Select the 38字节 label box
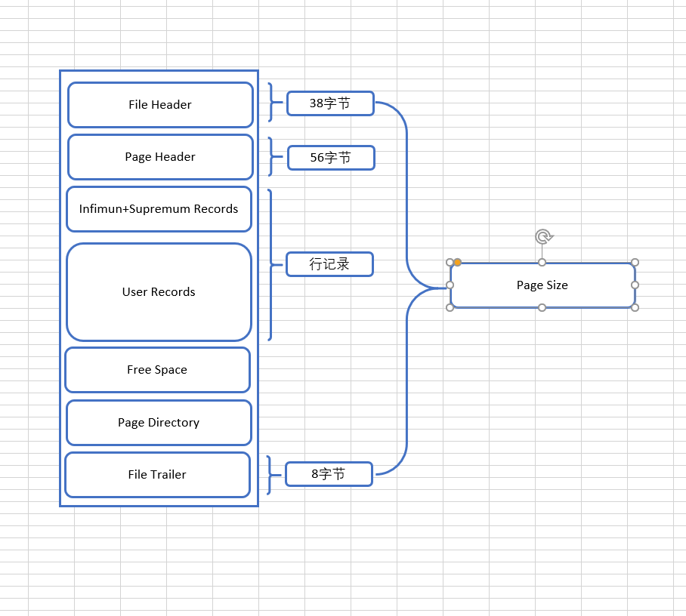This screenshot has height=616, width=686. pyautogui.click(x=330, y=103)
